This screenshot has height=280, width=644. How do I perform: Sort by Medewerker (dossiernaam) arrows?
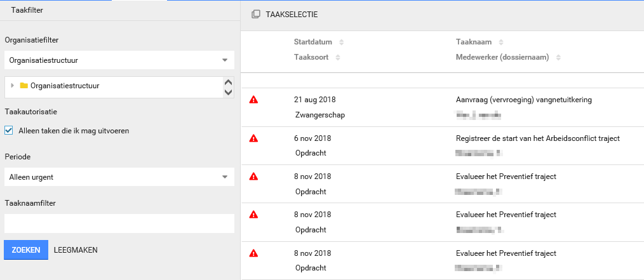(x=558, y=58)
